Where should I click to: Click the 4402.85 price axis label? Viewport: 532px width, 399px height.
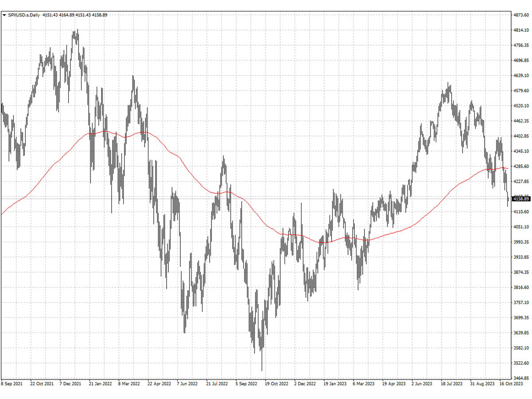pyautogui.click(x=521, y=136)
